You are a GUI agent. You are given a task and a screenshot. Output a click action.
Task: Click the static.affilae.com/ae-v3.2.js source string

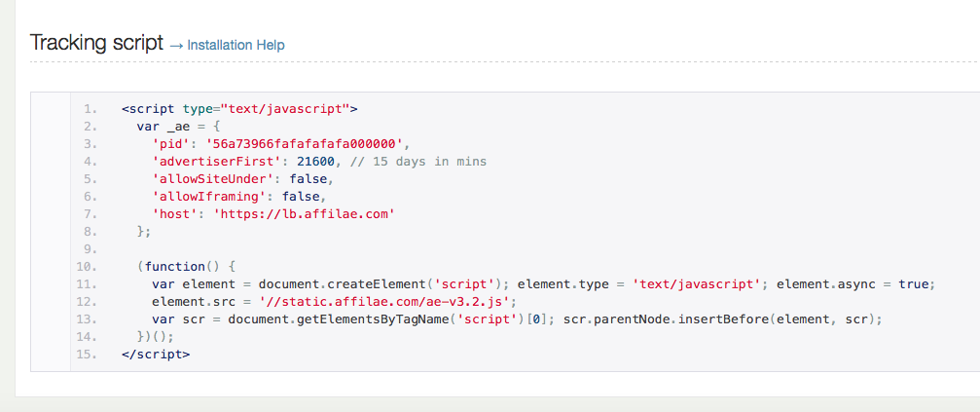(388, 302)
